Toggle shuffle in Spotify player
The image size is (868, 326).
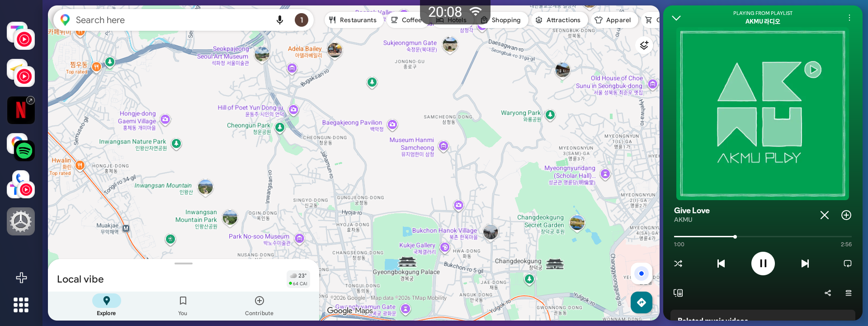coord(678,264)
